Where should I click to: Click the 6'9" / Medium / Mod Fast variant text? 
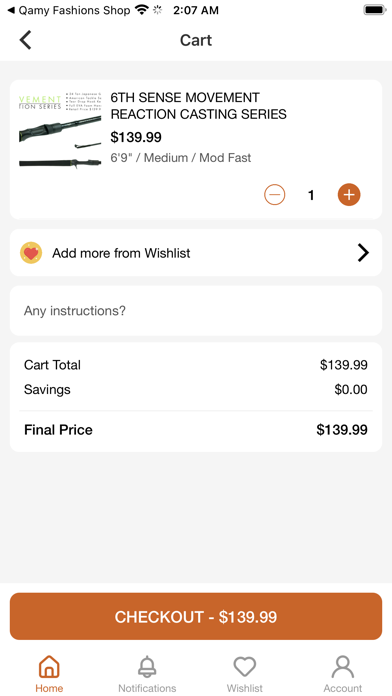coord(181,158)
